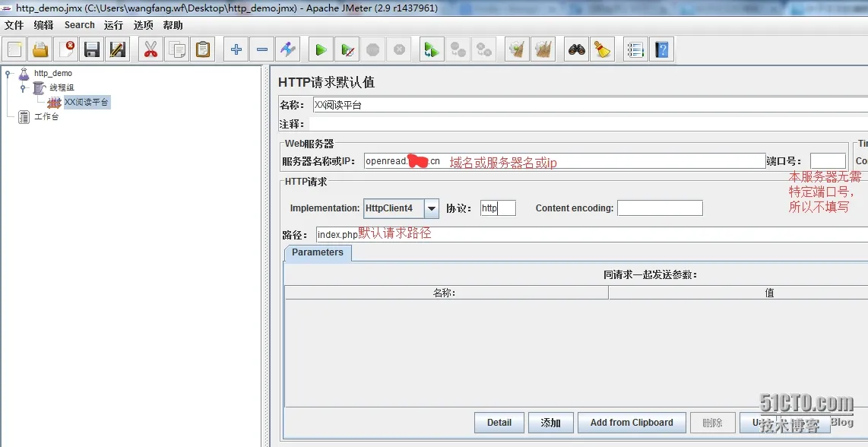Click the 添加 button
868x447 pixels.
(551, 423)
